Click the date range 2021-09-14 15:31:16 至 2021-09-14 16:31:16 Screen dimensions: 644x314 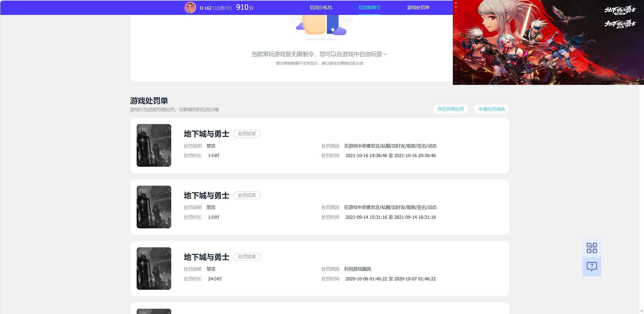click(391, 217)
